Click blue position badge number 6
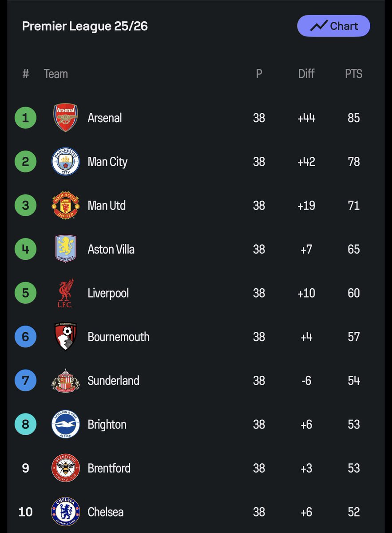The image size is (392, 533). click(25, 337)
